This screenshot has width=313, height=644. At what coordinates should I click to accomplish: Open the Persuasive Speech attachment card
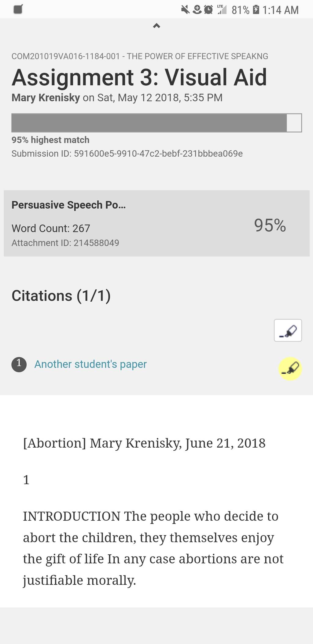coord(156,223)
